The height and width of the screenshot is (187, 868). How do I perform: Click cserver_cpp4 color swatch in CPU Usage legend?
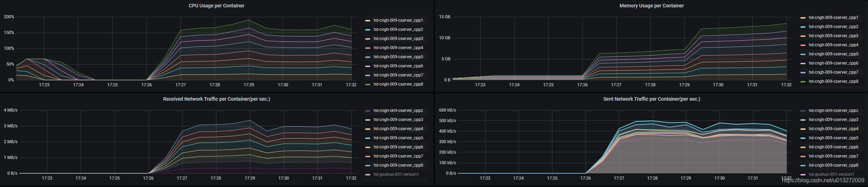point(368,48)
